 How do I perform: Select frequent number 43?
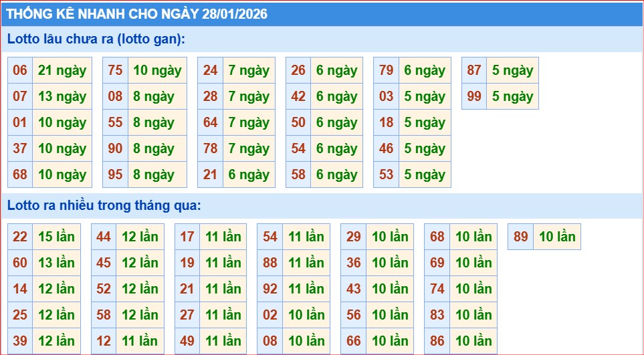(354, 289)
